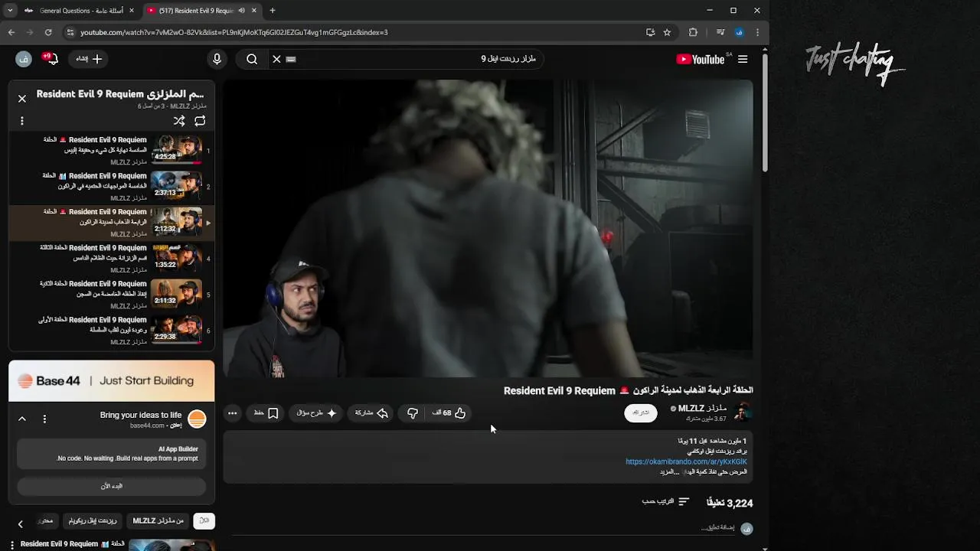Open the Base44 ad banner
The height and width of the screenshot is (551, 980).
(112, 380)
